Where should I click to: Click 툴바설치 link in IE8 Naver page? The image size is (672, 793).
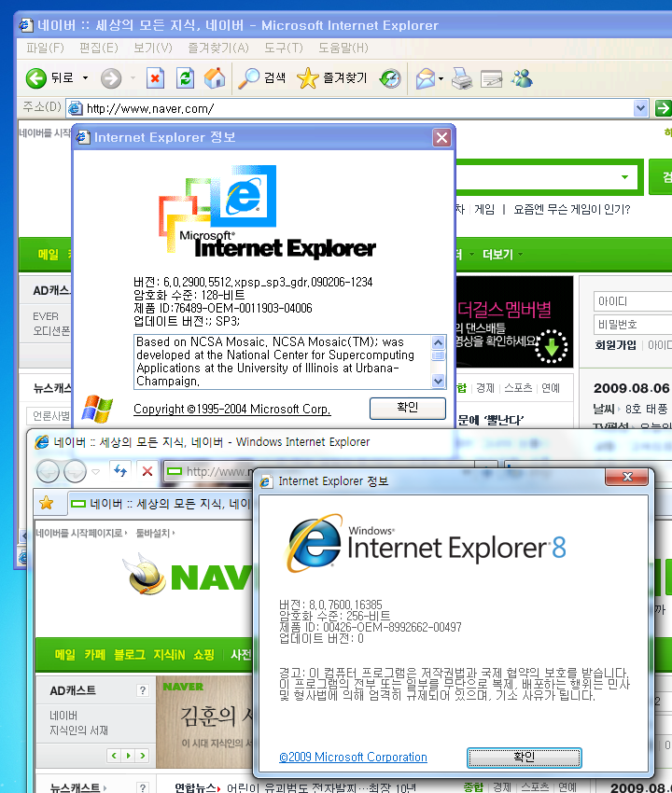coord(155,533)
